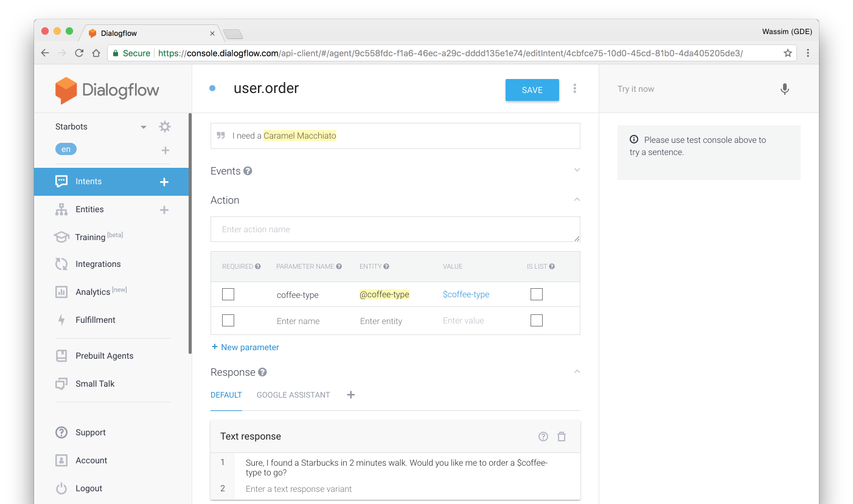Click the Dialogflow browser tab
This screenshot has height=504, width=853.
click(152, 33)
